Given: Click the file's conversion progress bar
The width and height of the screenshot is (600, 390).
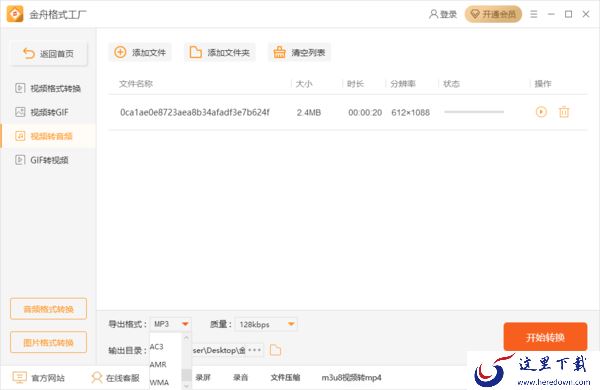Looking at the screenshot, I should 474,112.
